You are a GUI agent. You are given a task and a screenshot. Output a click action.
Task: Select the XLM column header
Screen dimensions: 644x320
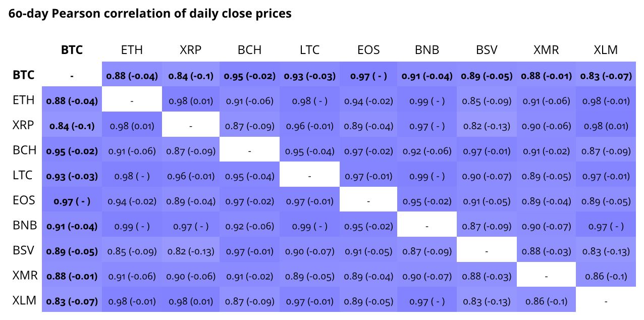click(x=606, y=50)
